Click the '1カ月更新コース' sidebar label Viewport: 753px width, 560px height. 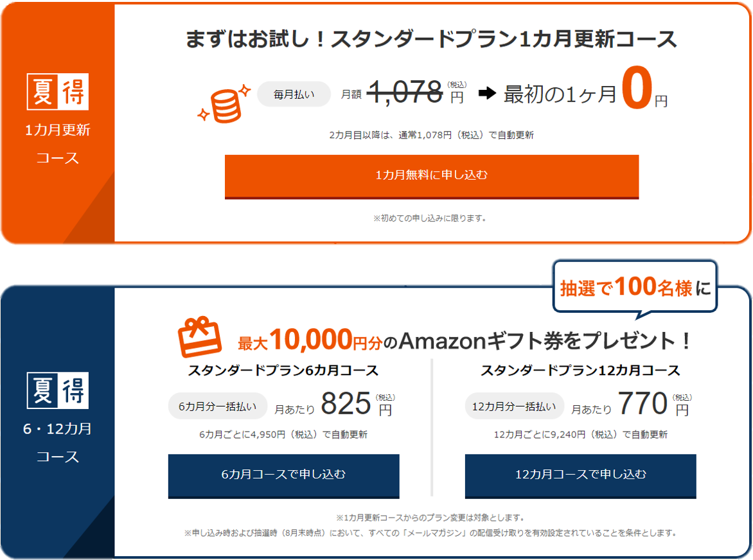57,144
